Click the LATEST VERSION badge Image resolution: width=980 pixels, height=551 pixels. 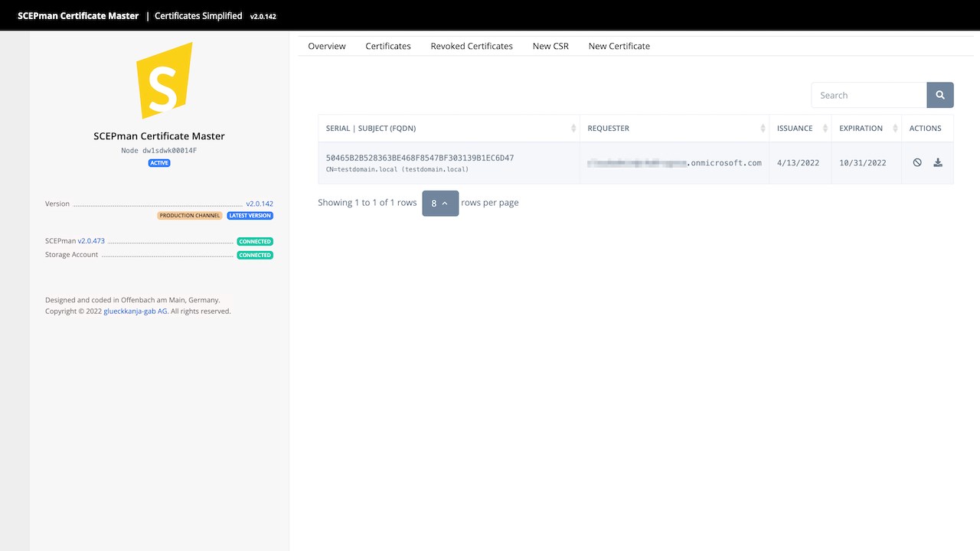point(250,216)
